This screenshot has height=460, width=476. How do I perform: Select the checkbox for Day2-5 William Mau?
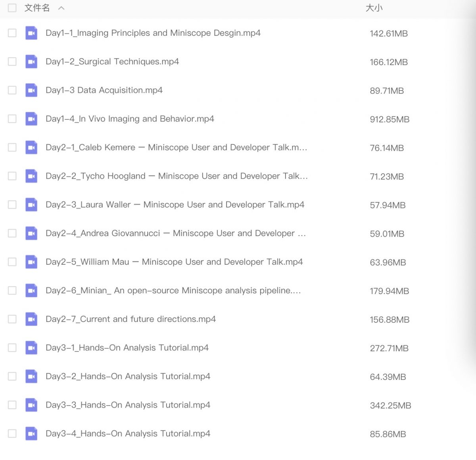coord(12,262)
